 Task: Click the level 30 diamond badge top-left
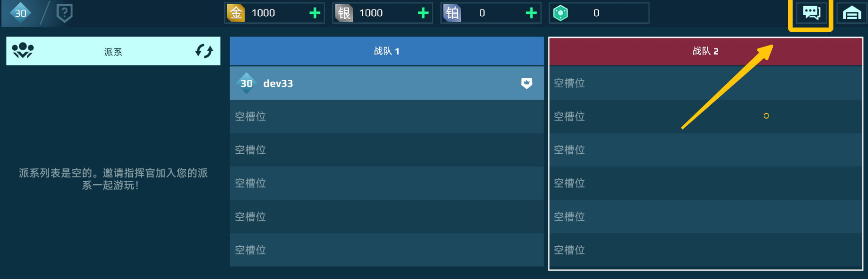point(20,13)
